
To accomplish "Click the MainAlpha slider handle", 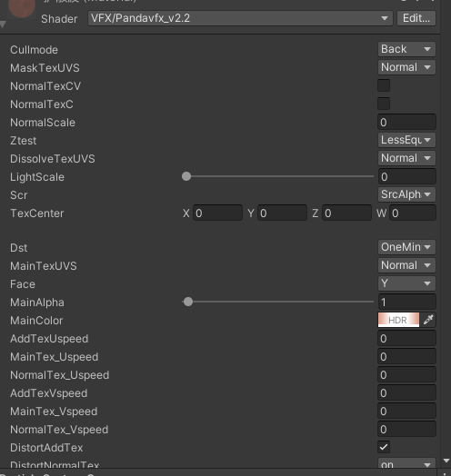I will click(188, 302).
